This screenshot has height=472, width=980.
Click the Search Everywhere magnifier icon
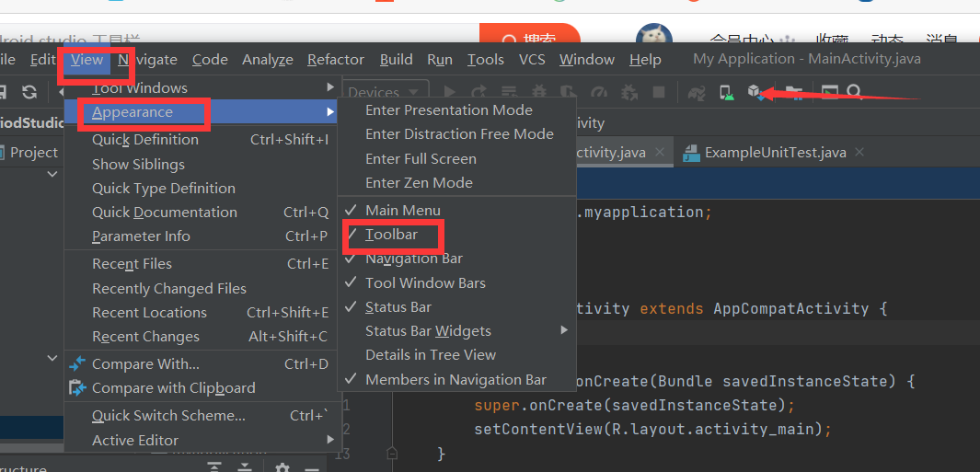[855, 93]
